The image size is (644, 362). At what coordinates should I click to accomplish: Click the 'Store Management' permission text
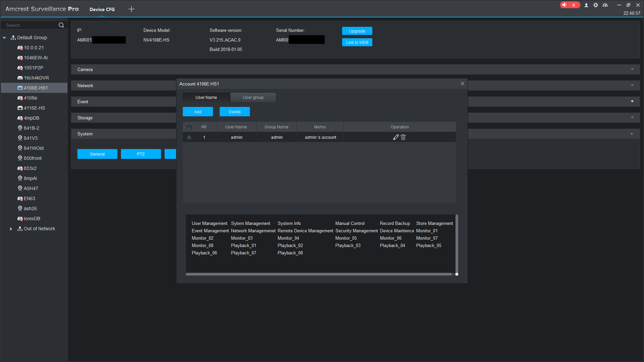(434, 224)
